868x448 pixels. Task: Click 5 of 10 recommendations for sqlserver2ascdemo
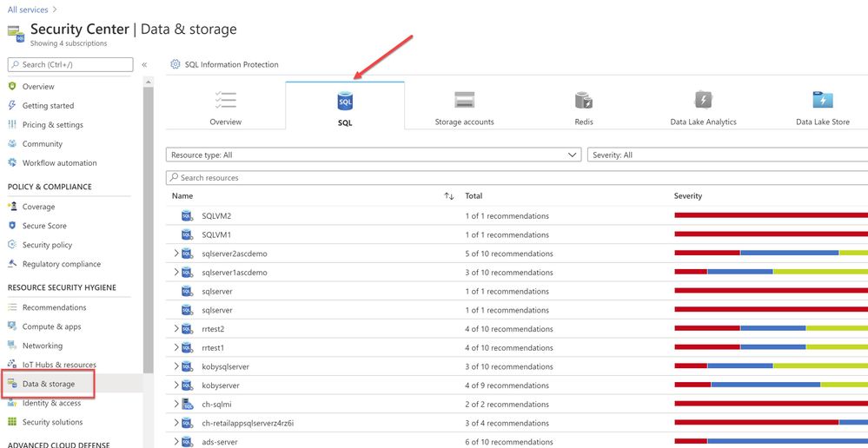[509, 254]
